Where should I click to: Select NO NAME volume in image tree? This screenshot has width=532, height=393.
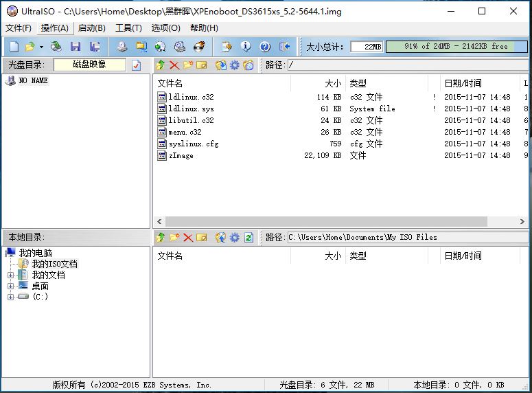point(33,80)
